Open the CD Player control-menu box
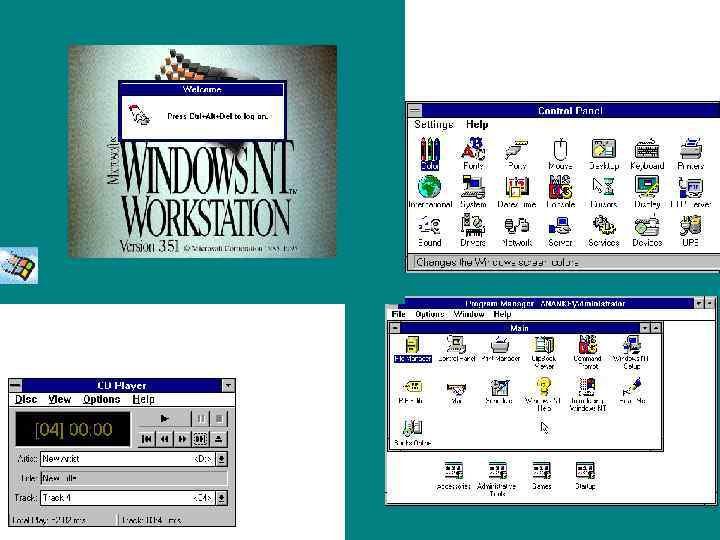720x540 pixels. click(15, 385)
